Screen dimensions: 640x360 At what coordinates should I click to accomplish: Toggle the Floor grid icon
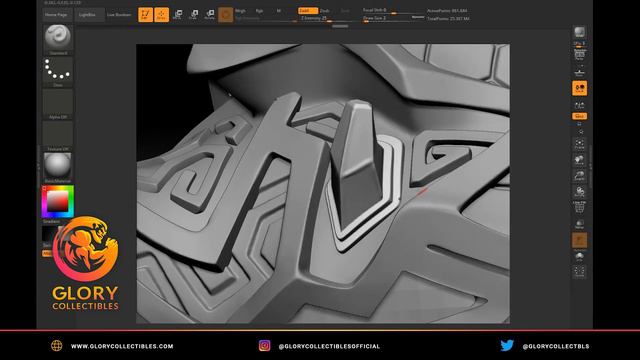pyautogui.click(x=579, y=72)
